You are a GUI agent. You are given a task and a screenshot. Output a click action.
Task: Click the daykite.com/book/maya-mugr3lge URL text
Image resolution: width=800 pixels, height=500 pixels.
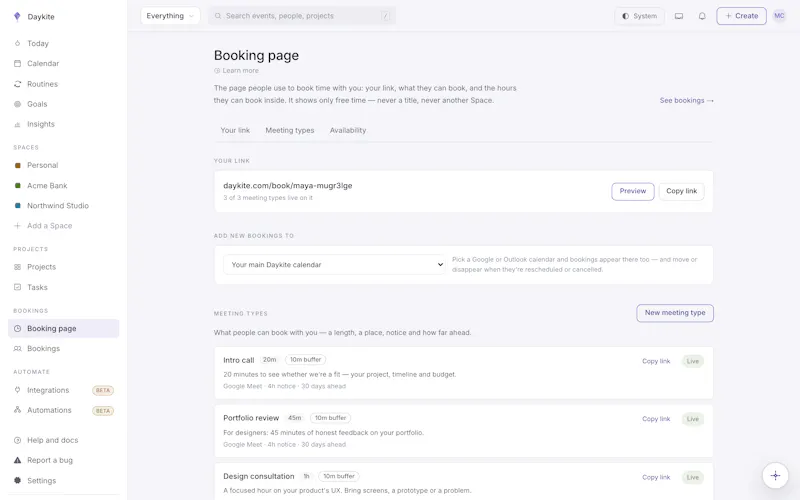288,186
